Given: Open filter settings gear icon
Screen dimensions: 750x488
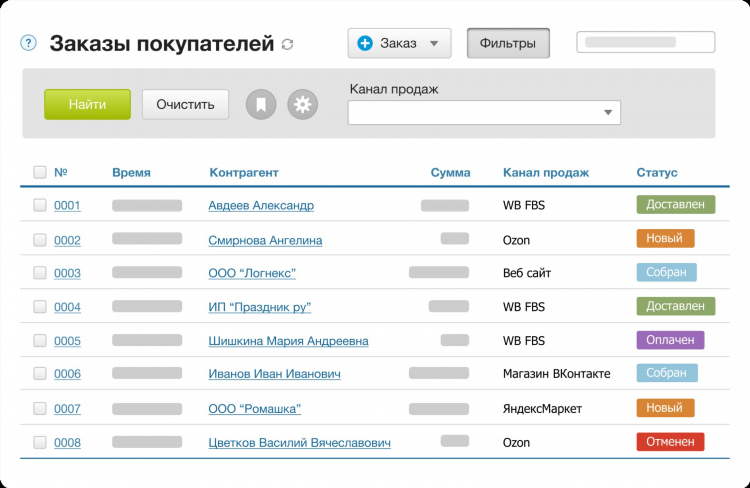Looking at the screenshot, I should (302, 104).
